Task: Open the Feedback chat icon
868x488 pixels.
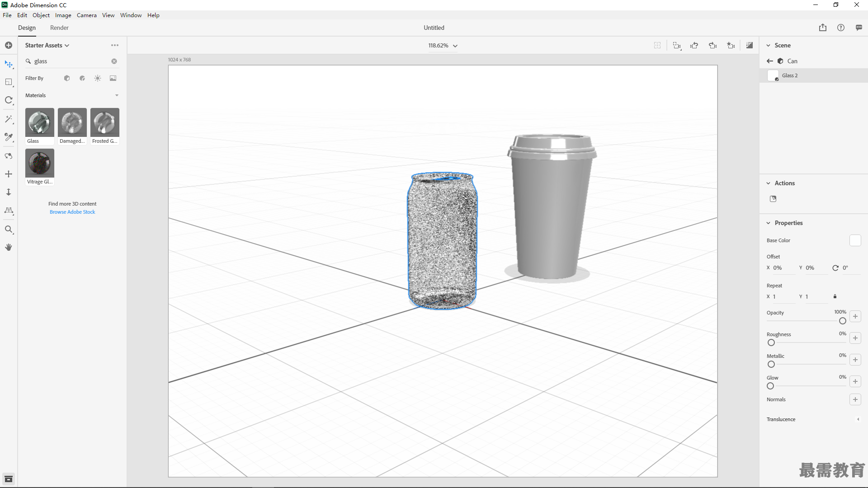Action: pos(859,28)
